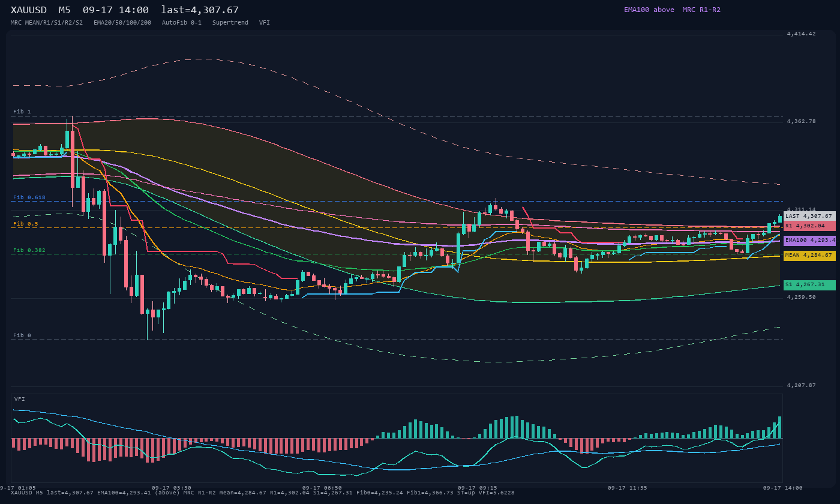Click the EMA100 above status text
840x504 pixels.
click(x=649, y=10)
